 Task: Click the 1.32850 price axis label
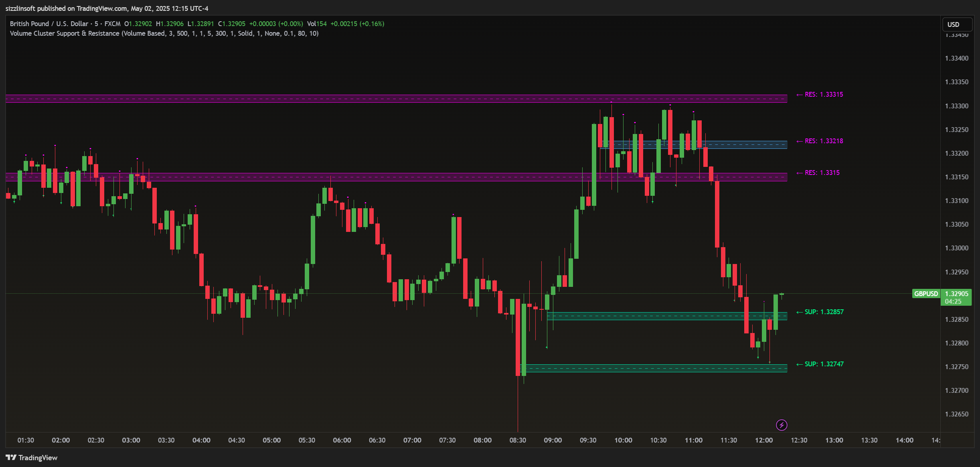pyautogui.click(x=956, y=319)
